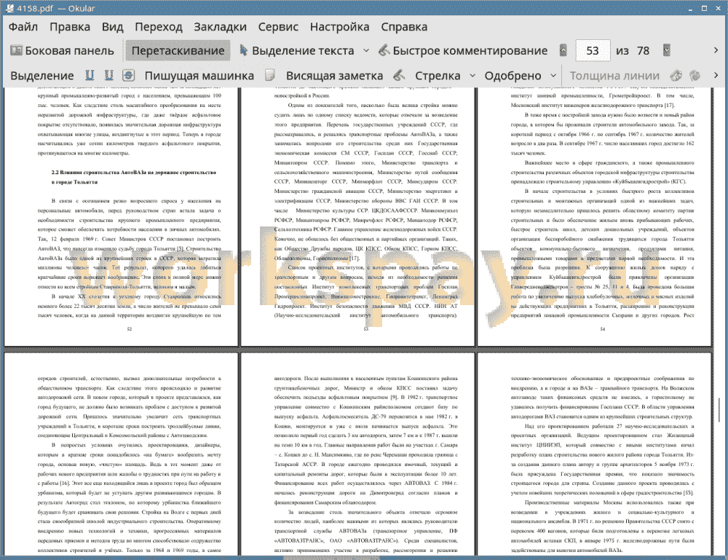Screen dimensions: 728x560
Task: Expand the Стрелка dropdown arrow
Action: click(472, 76)
